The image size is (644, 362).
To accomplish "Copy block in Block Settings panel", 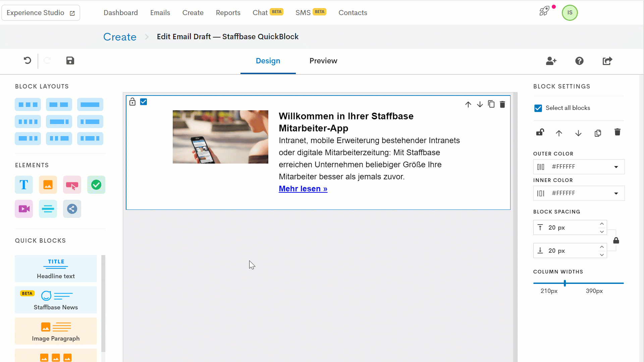I will 598,133.
